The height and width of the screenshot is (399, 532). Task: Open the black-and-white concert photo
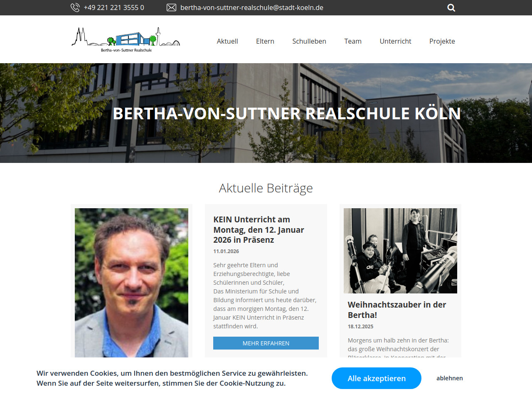tap(400, 251)
